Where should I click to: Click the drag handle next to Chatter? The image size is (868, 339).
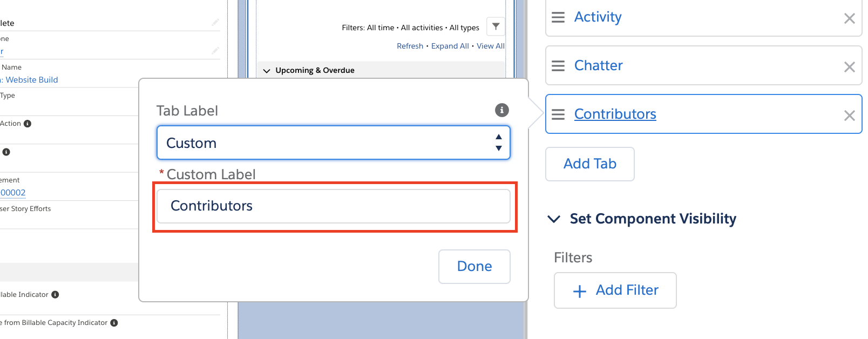pos(558,65)
